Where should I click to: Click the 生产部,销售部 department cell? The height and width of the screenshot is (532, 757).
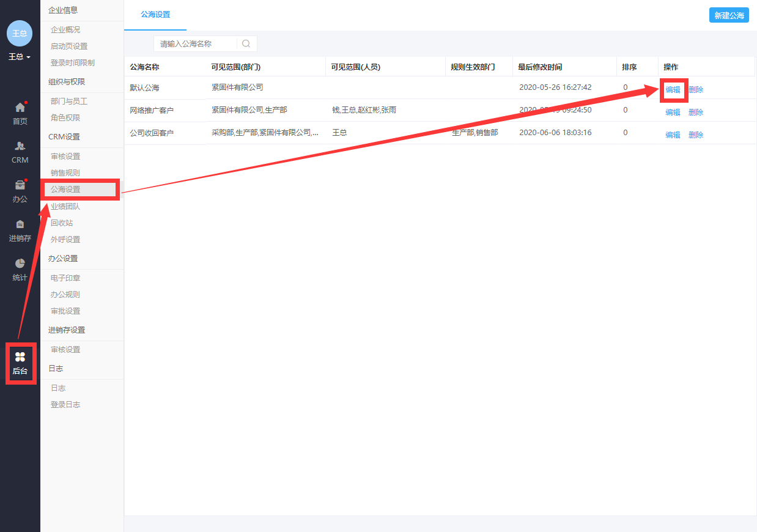tap(475, 132)
